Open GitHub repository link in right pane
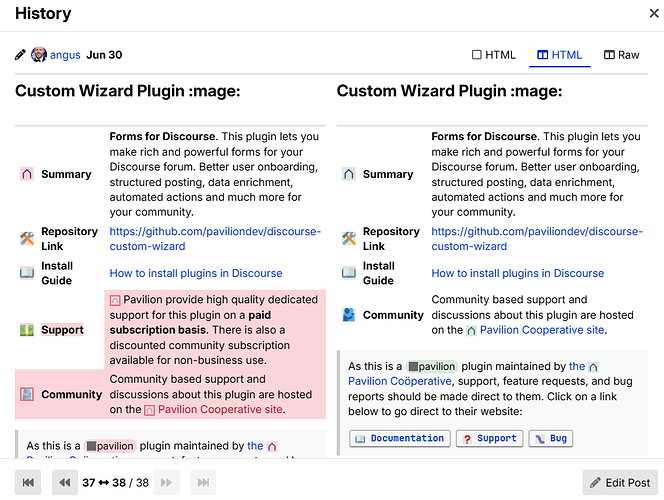The width and height of the screenshot is (664, 500). (x=537, y=239)
